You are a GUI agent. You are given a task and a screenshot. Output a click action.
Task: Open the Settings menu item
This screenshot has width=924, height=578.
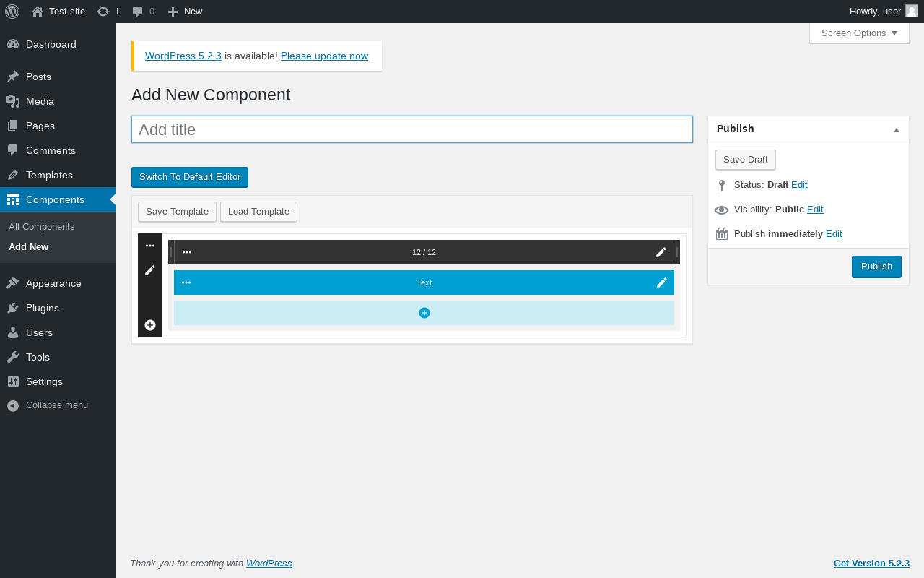[58, 381]
